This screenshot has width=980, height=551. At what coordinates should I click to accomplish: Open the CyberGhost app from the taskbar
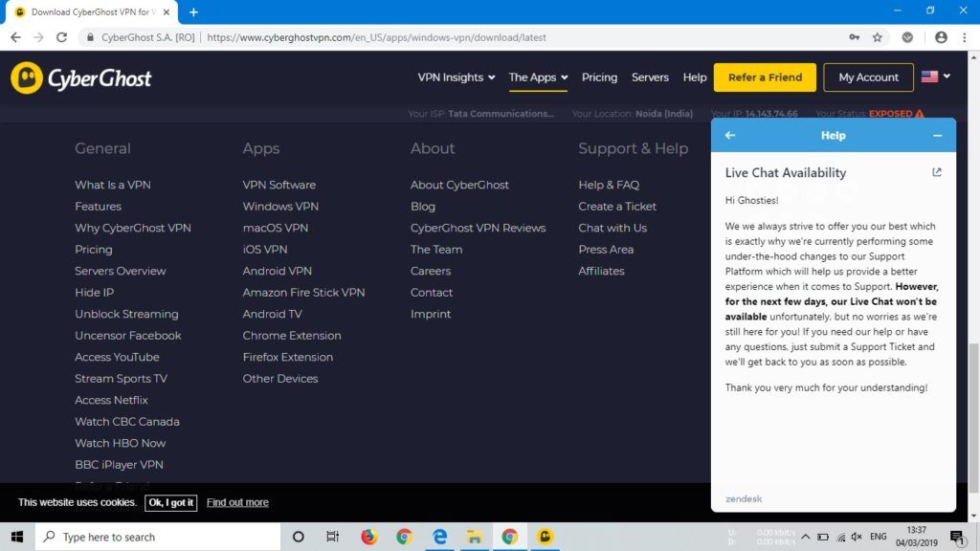pyautogui.click(x=545, y=537)
